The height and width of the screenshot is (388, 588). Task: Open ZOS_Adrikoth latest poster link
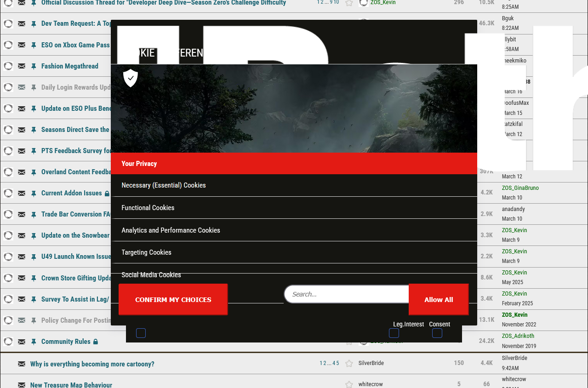click(518, 336)
